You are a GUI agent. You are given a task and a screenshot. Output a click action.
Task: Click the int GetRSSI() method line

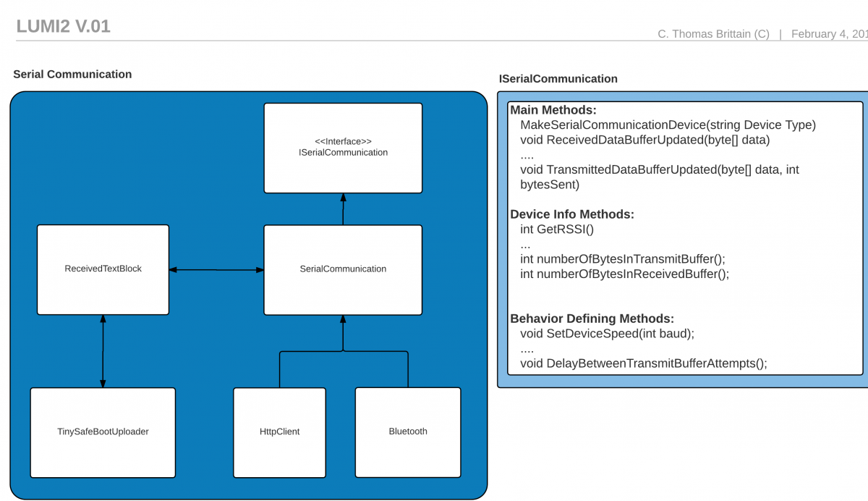click(556, 230)
